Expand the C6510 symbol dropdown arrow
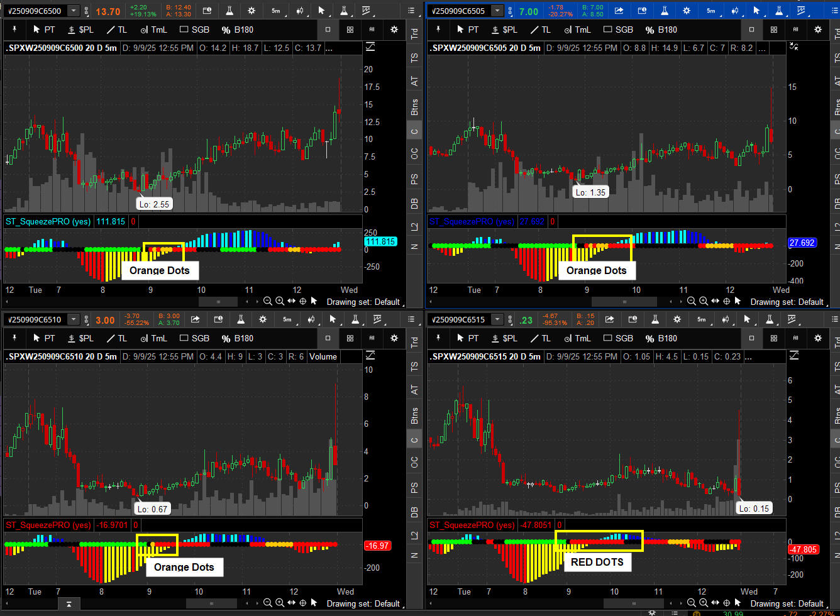Viewport: 840px width, 616px height. pos(74,319)
